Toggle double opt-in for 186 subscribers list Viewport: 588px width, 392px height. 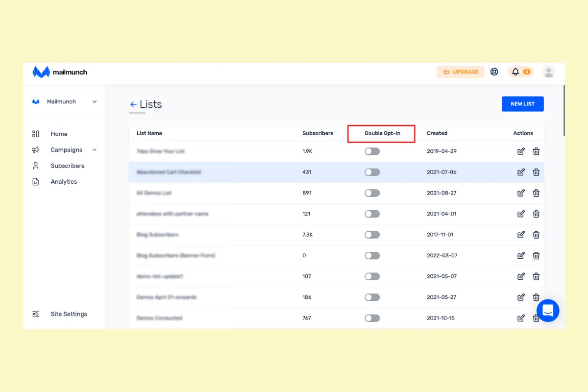point(372,297)
